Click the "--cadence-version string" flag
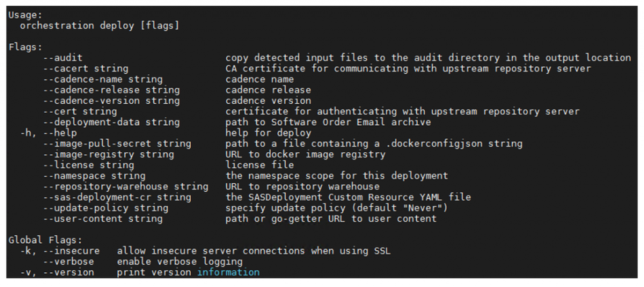This screenshot has height=287, width=644. 111,101
